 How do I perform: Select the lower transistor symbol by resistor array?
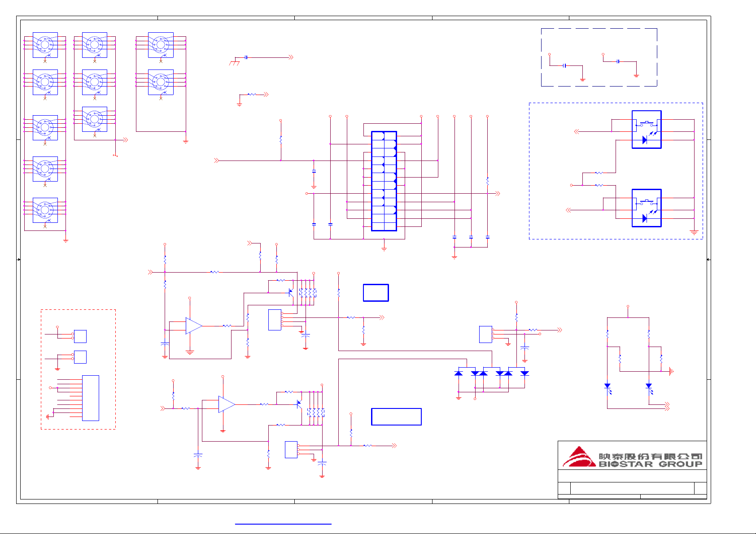pos(299,404)
